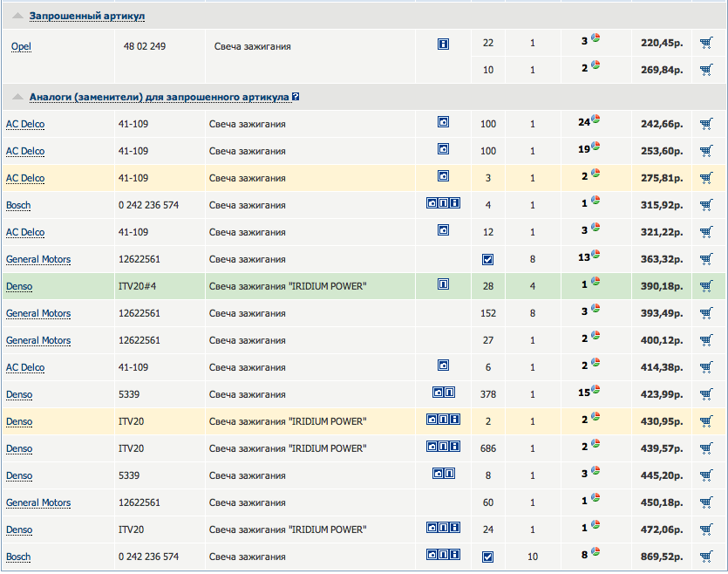
Task: Select article number 48 02 249
Action: (145, 46)
